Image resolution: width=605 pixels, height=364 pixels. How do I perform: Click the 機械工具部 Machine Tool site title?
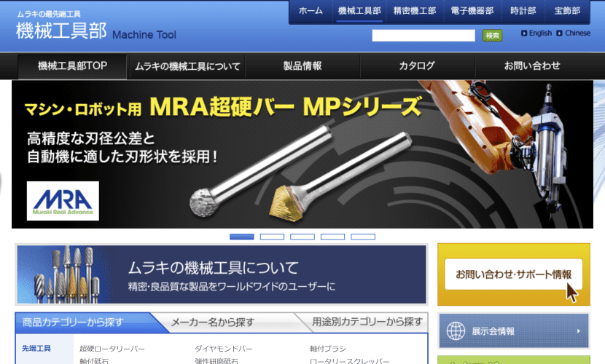pos(96,31)
